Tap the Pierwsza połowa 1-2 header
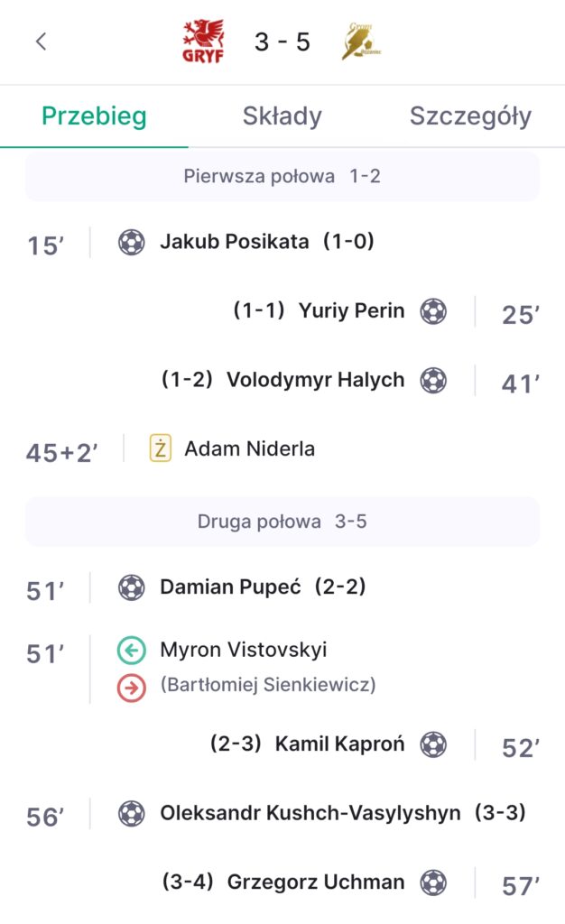The image size is (565, 924). click(282, 176)
